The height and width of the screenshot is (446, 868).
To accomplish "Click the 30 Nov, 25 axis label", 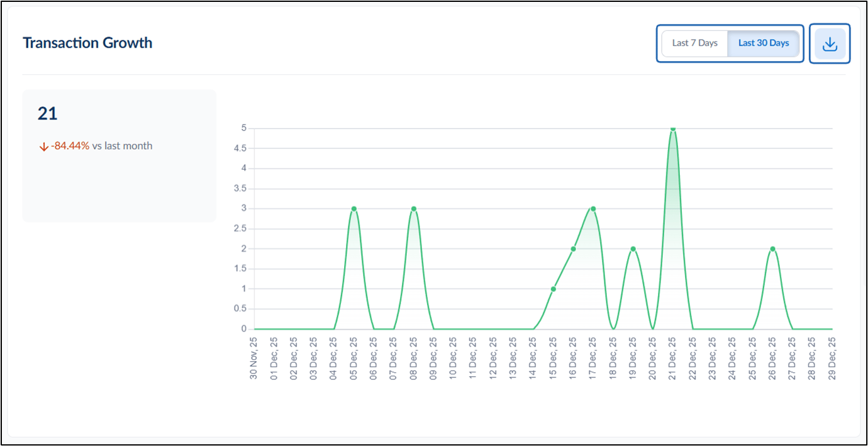I will pos(253,359).
